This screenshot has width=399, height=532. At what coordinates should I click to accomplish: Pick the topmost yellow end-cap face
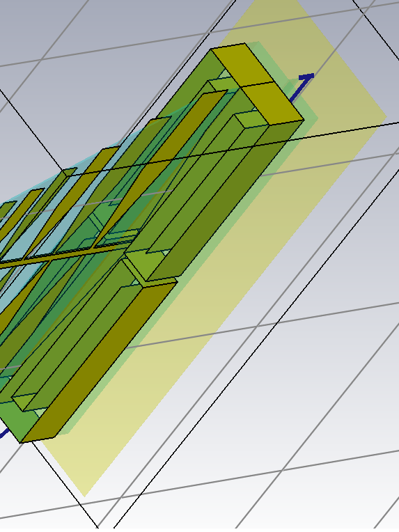coord(242,65)
